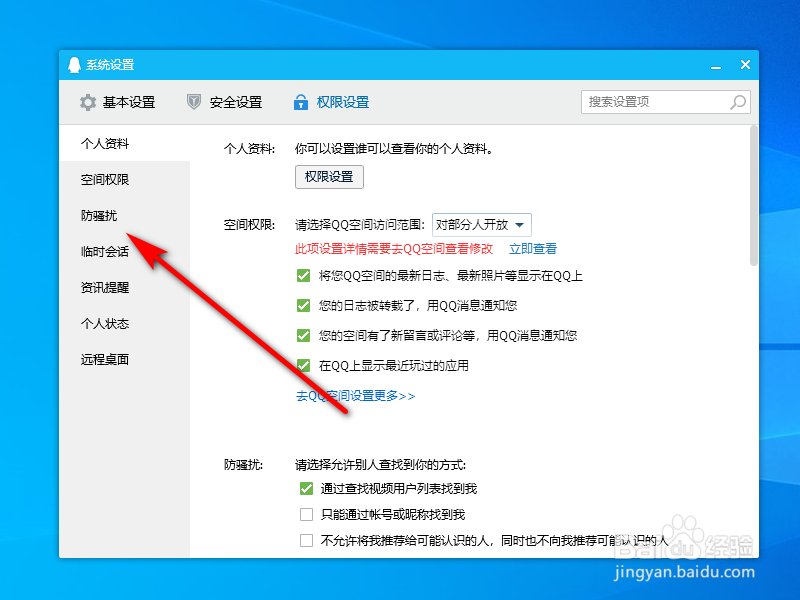Open the QQ空间访问范围 dropdown
Viewport: 800px width, 600px height.
pos(482,225)
